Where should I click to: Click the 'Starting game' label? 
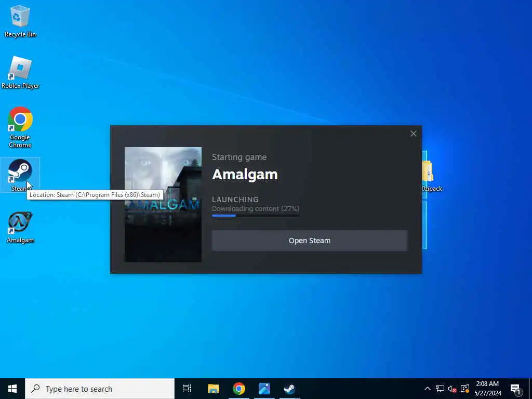(239, 157)
